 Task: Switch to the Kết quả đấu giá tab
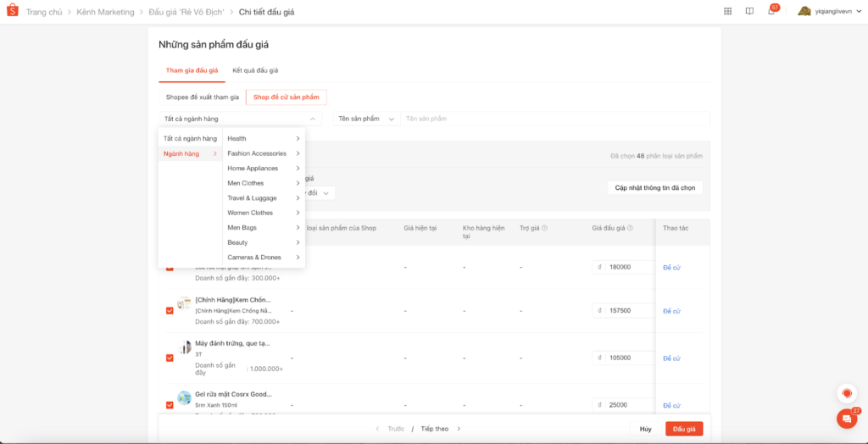coord(255,70)
